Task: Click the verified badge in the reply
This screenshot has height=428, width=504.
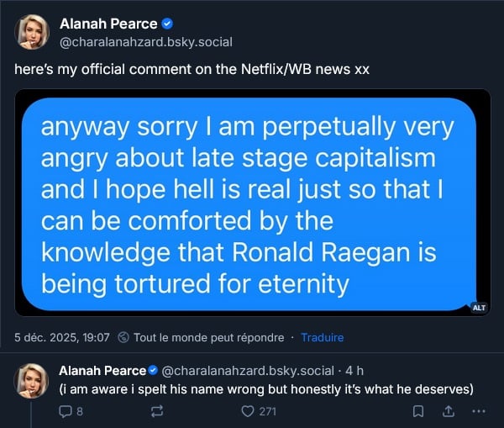Action: tap(153, 371)
